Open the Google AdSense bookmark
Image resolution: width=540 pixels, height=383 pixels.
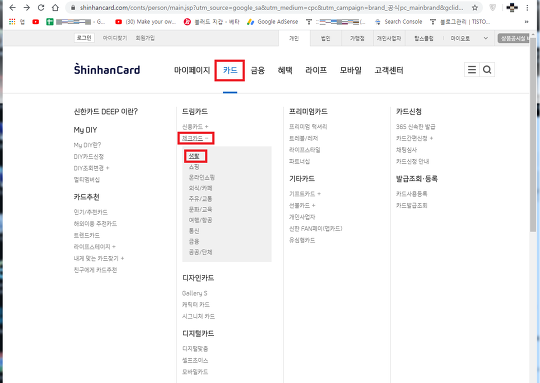point(272,22)
